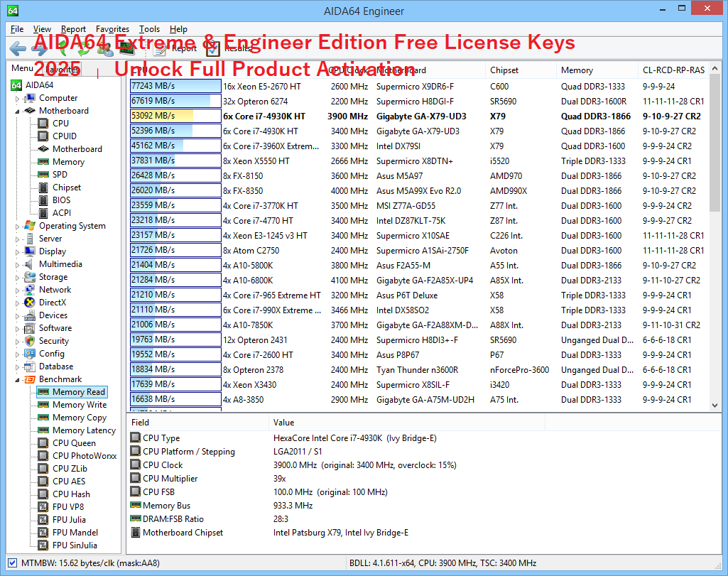Screen dimensions: 728x576
Task: Select the Multimedia category
Action: click(60, 264)
